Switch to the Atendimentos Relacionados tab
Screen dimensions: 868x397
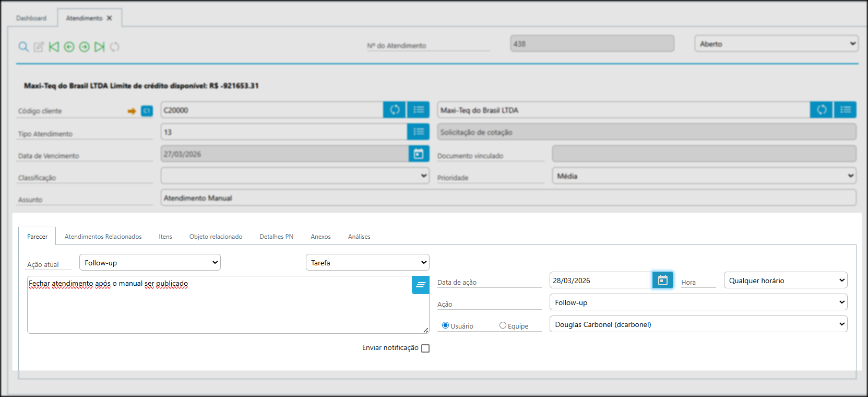pyautogui.click(x=103, y=237)
